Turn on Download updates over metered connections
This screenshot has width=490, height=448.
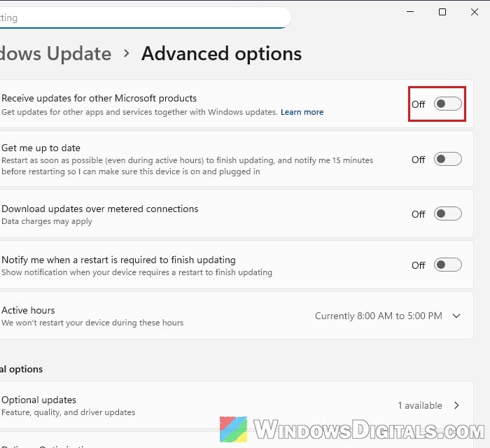(447, 213)
